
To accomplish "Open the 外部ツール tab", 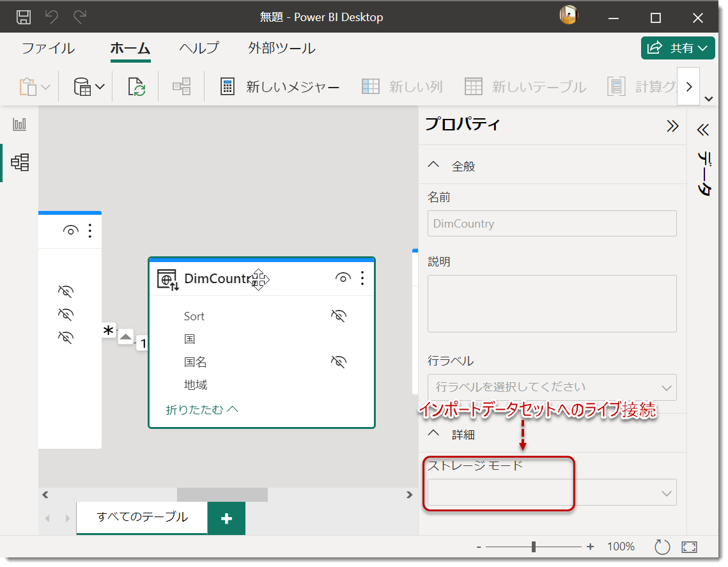I will click(x=281, y=49).
